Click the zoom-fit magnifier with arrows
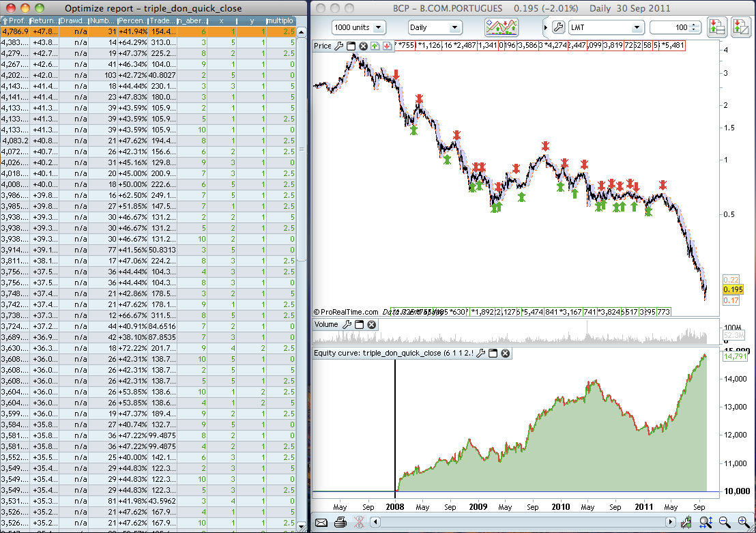Screen dimensions: 756x533 point(706,522)
